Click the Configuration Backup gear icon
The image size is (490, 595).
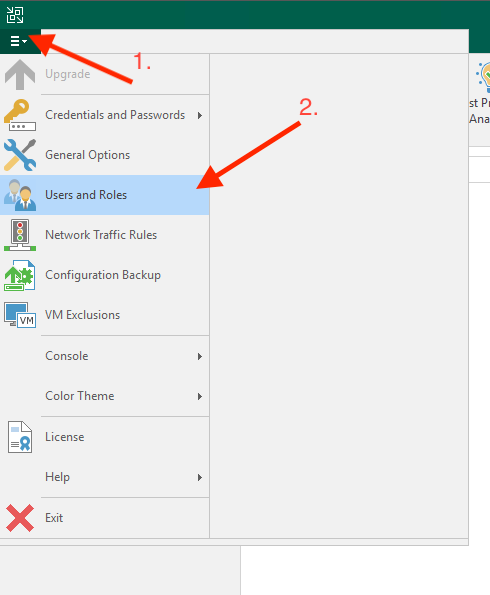pos(20,275)
